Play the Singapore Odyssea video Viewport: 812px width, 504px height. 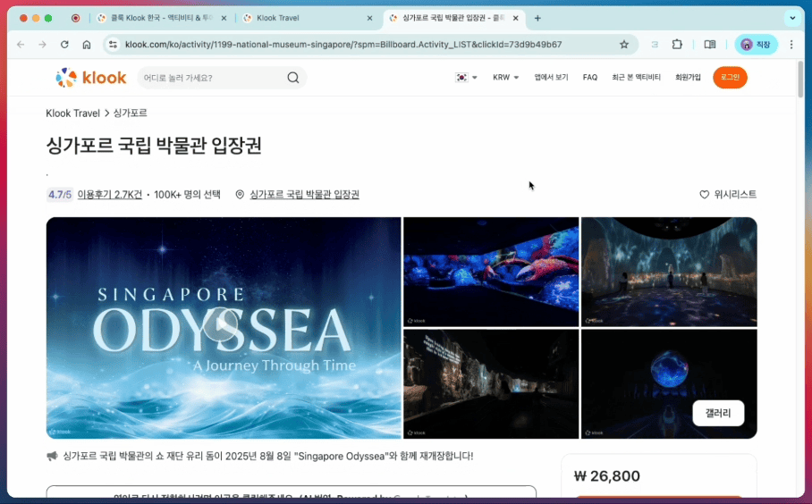[221, 325]
